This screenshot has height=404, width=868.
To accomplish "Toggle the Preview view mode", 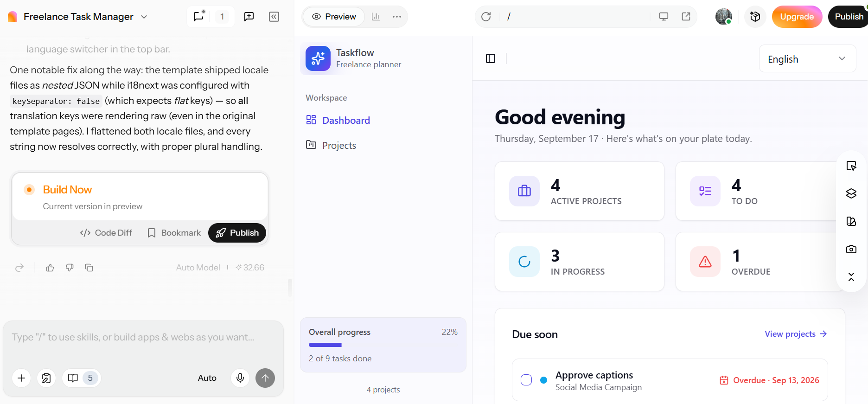I will 334,17.
